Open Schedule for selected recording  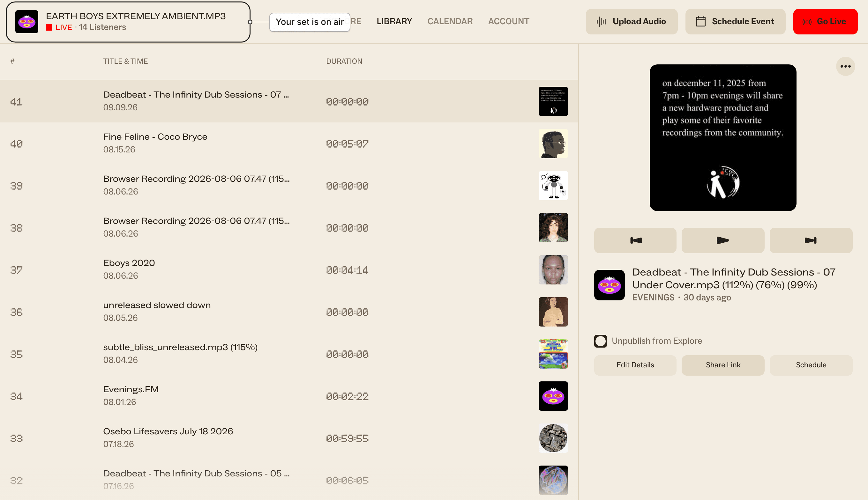click(811, 365)
